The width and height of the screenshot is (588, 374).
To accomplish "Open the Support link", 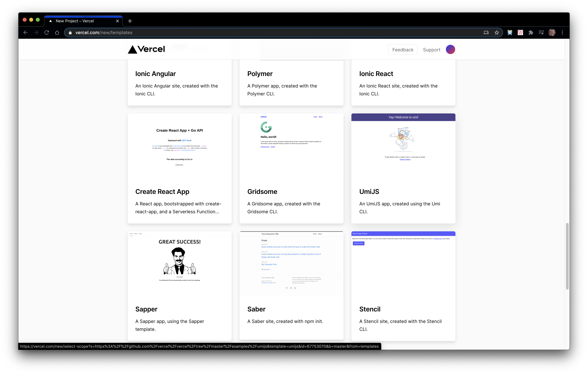I will coord(432,50).
